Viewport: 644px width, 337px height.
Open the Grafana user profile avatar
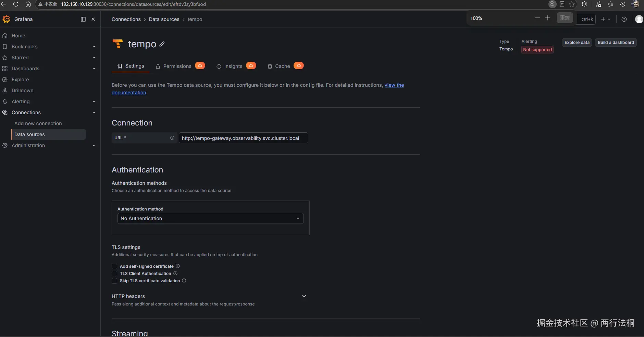(639, 19)
